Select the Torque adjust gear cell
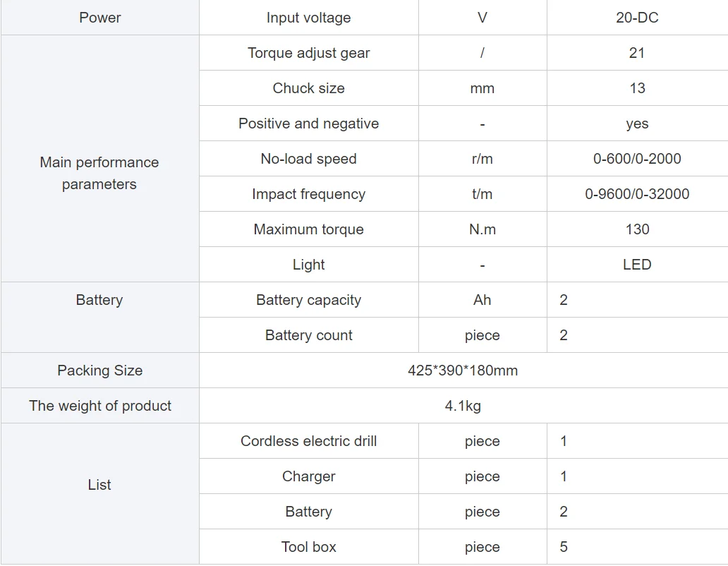The width and height of the screenshot is (728, 566). tap(308, 53)
